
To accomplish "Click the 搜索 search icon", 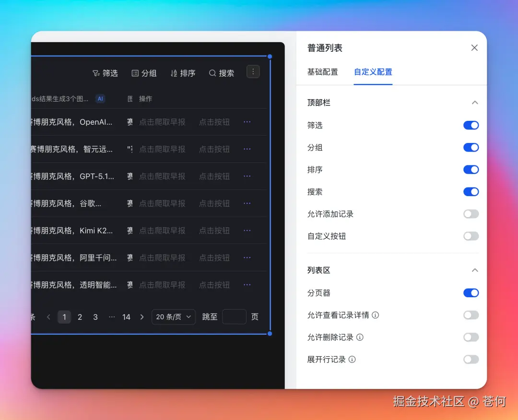I will (x=213, y=73).
